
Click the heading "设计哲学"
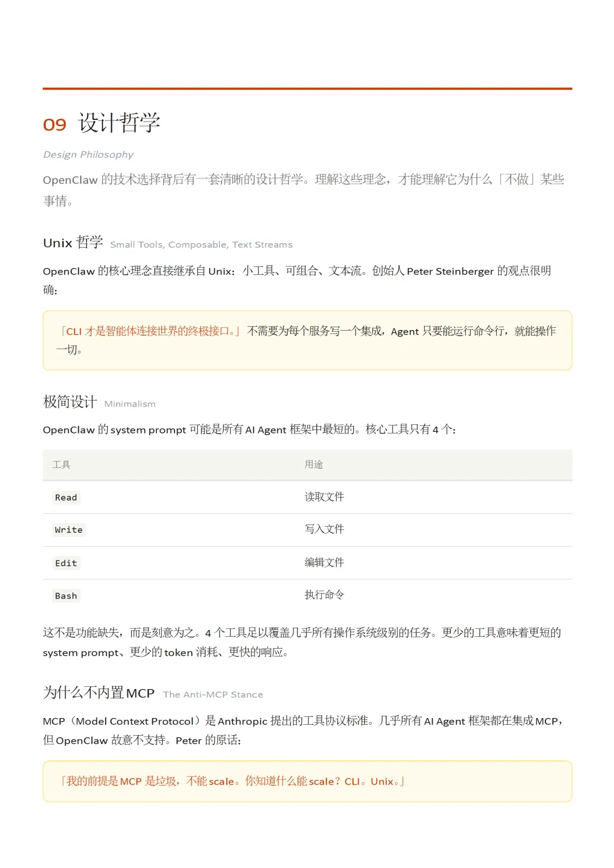coord(119,123)
